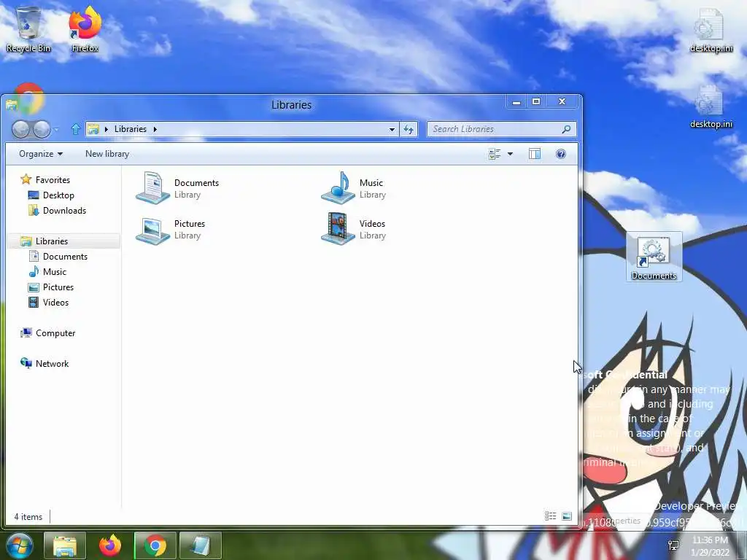Click the network tray icon
Screen dimensions: 747x560
click(x=673, y=545)
